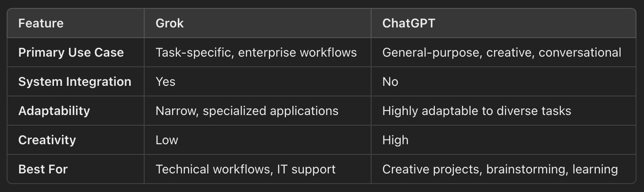Select the 'High' creativity cell
Screen dimensions: 644x192
(395, 140)
